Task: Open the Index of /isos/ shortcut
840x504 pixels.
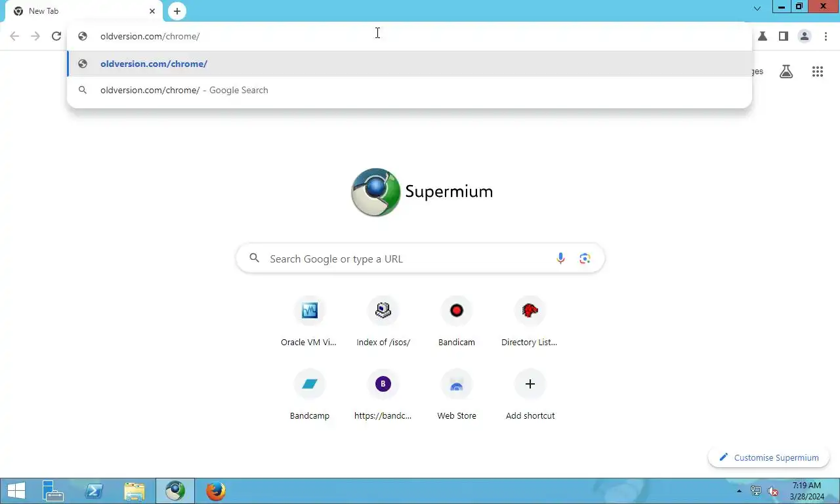Action: tap(383, 321)
